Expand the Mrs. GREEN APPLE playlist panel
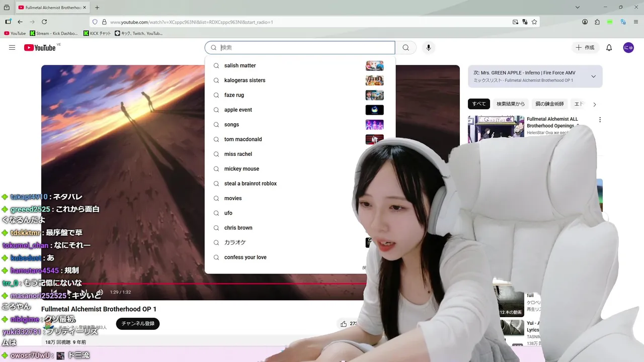The image size is (644, 362). 593,76
